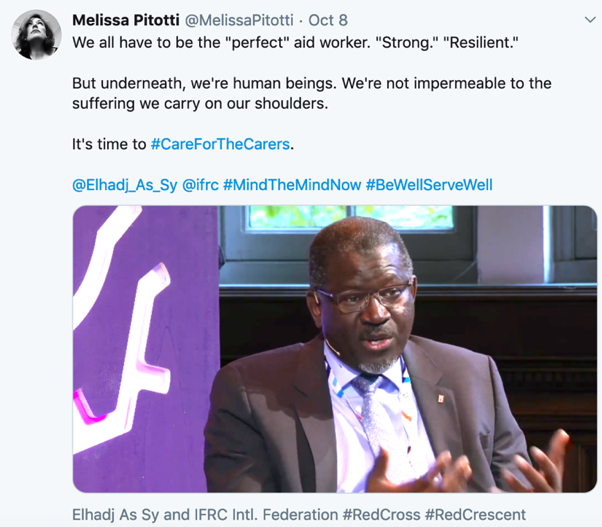Visit the @MelissaPitotti handle

pos(239,20)
